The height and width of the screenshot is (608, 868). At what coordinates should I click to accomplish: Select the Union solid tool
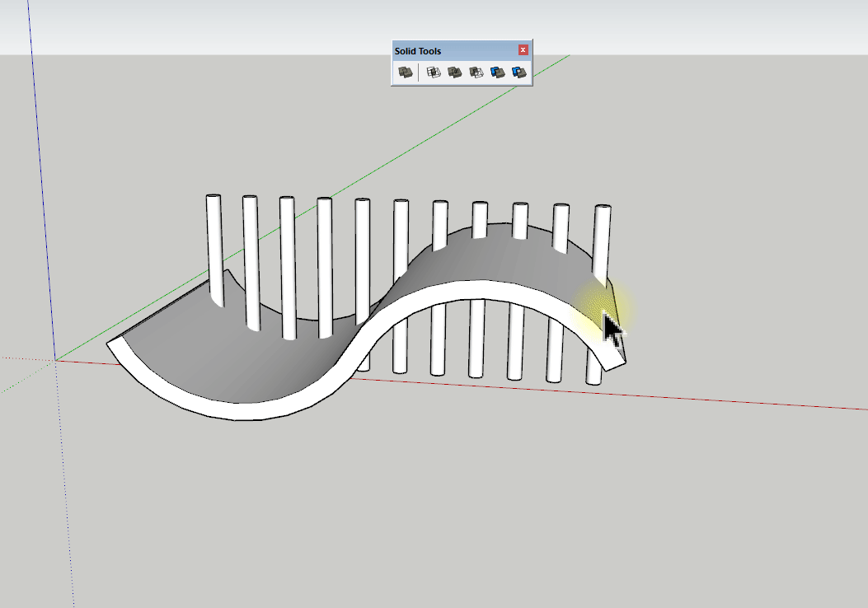point(454,72)
